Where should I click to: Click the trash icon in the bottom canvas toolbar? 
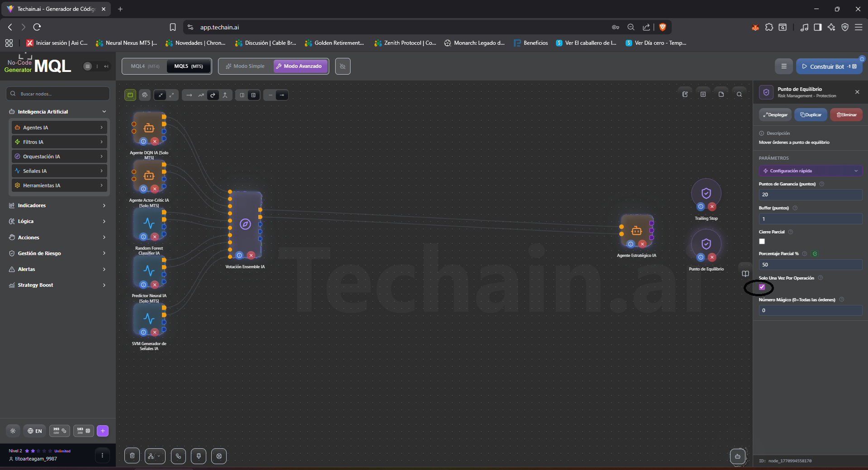(x=132, y=456)
